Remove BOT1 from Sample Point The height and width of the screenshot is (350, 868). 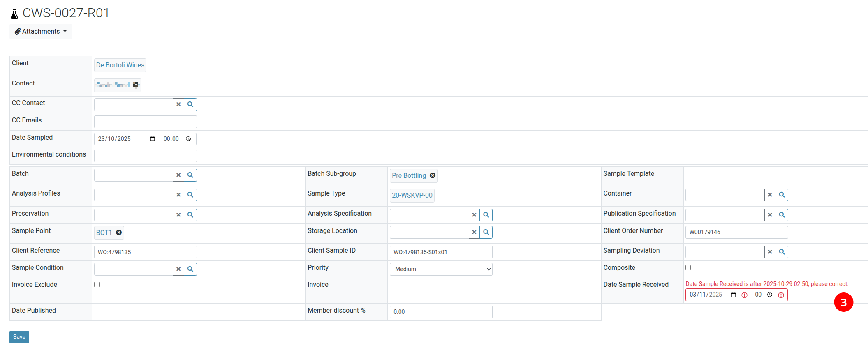pyautogui.click(x=119, y=233)
